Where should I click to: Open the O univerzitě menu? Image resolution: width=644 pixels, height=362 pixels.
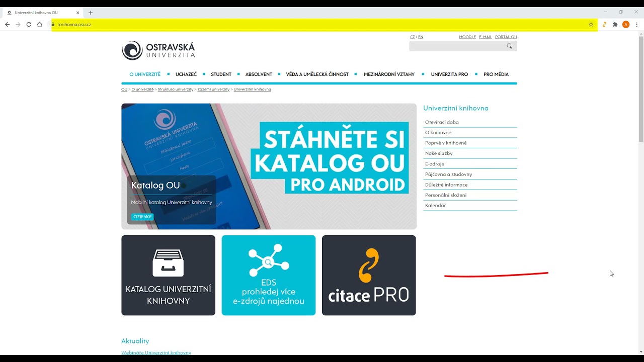pyautogui.click(x=145, y=74)
